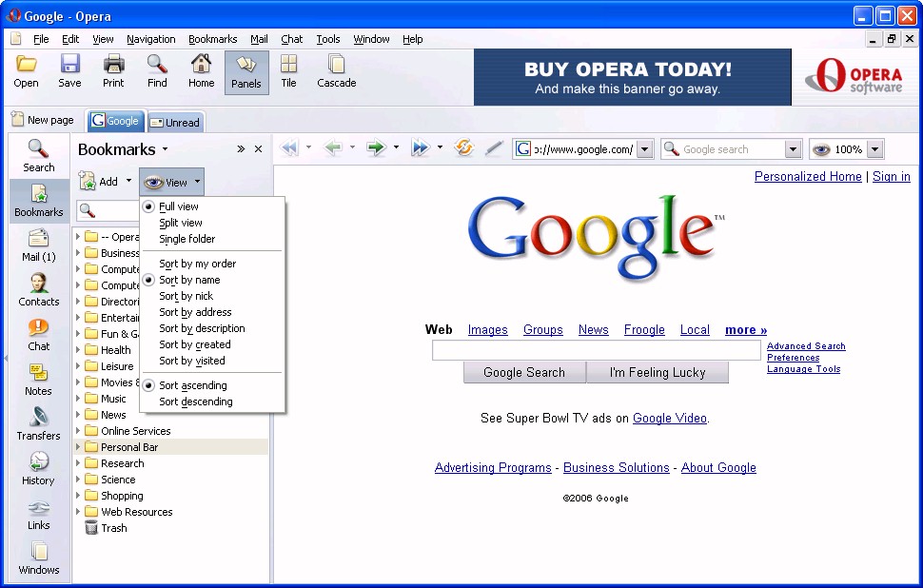Open the Google search engine dropdown
The height and width of the screenshot is (588, 923).
click(x=793, y=149)
